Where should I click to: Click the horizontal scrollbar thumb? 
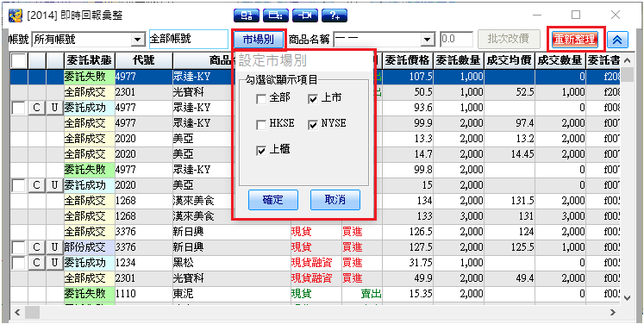[32, 312]
